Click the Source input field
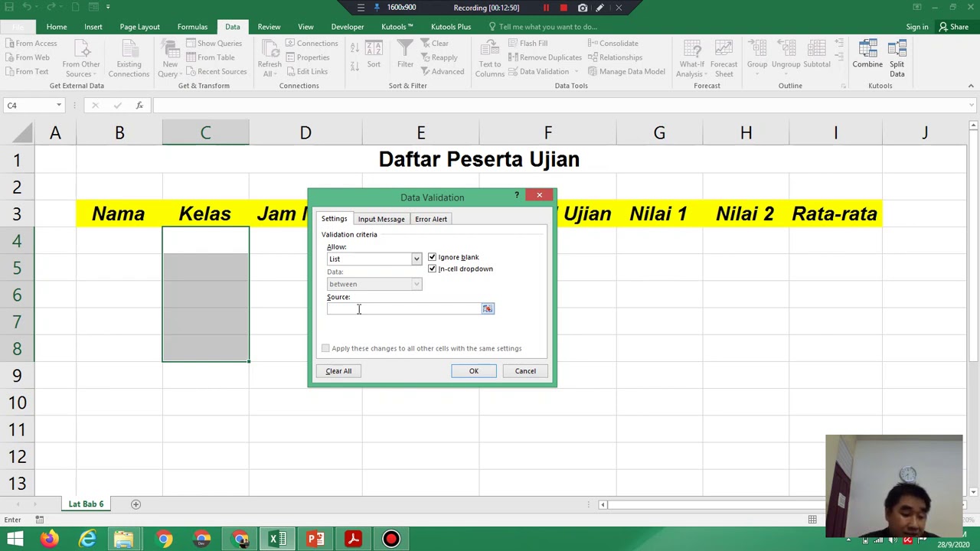This screenshot has width=980, height=551. (x=403, y=308)
